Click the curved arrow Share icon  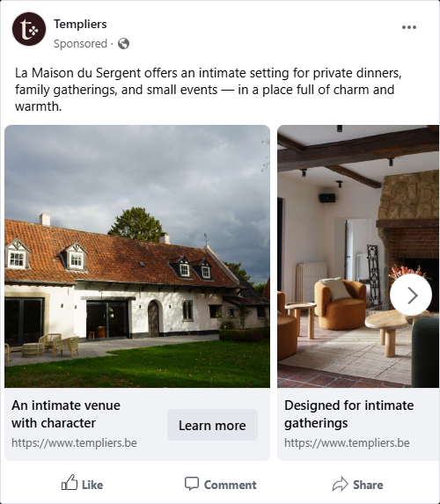coord(341,484)
